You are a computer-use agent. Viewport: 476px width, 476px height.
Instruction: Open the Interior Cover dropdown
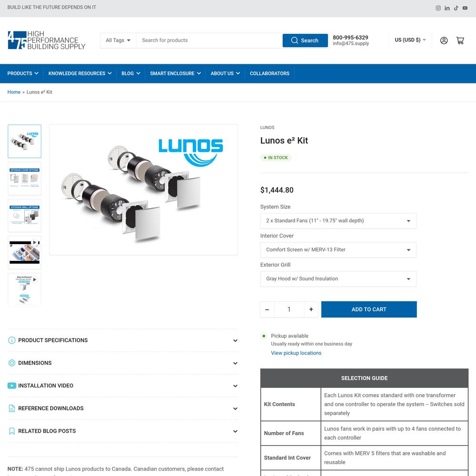pos(338,250)
